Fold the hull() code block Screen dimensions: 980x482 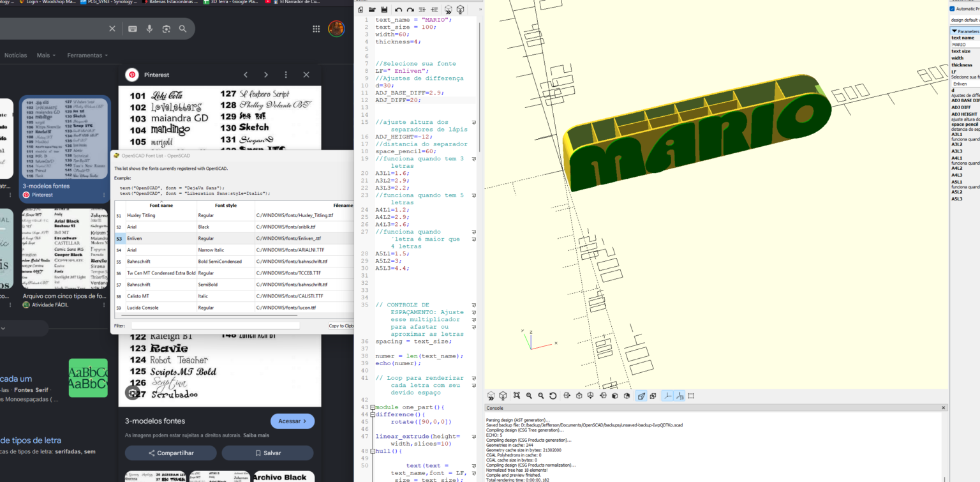pos(373,451)
